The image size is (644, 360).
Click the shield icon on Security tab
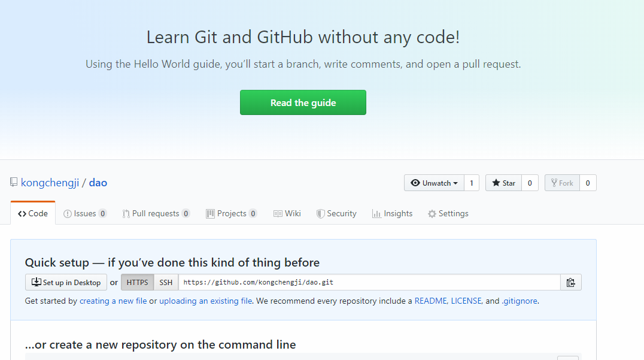[x=320, y=214]
